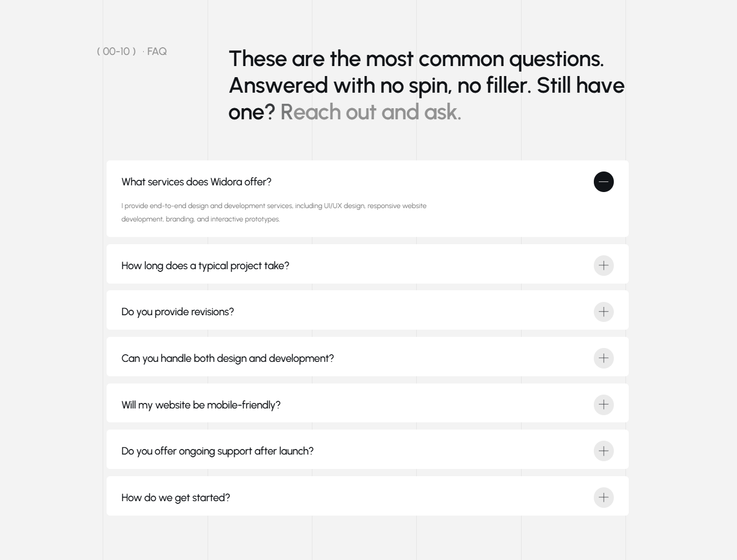This screenshot has width=737, height=560.
Task: Click the "most common questions" heading
Action: pos(416,59)
